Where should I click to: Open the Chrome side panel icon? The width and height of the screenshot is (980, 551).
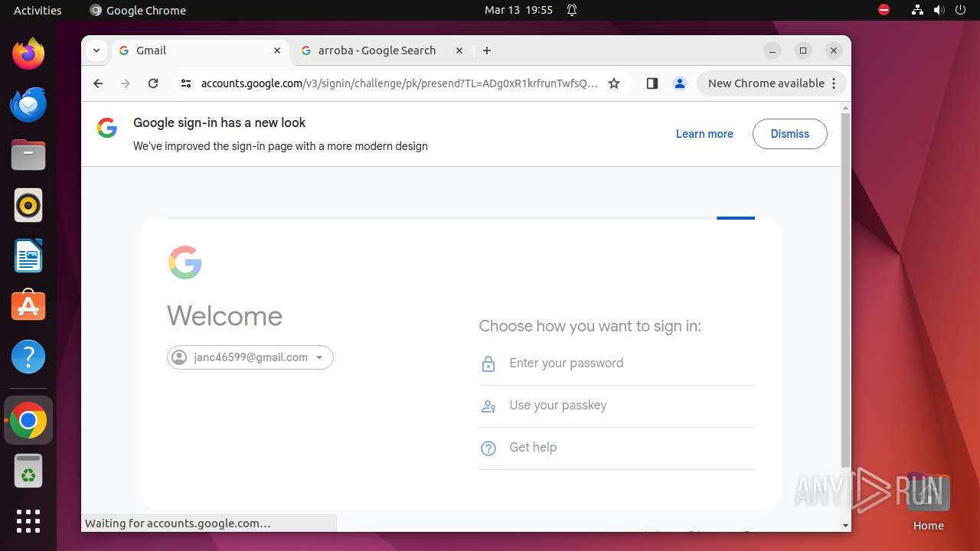tap(652, 83)
